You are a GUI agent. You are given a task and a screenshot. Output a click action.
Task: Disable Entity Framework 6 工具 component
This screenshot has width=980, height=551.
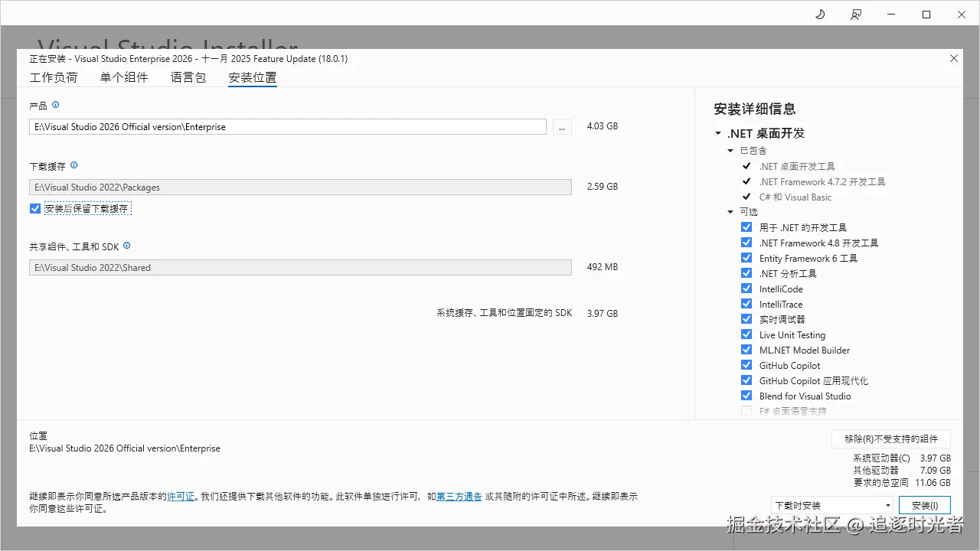coord(746,258)
